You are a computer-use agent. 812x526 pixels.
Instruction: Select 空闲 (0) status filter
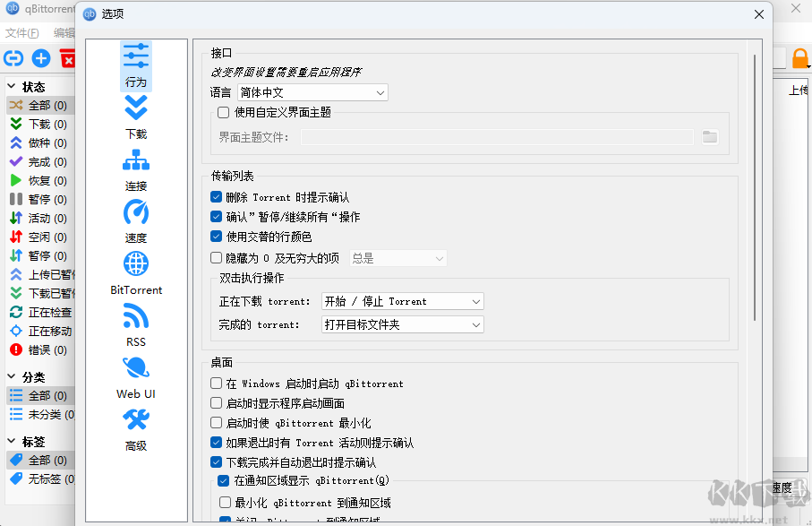tap(40, 237)
